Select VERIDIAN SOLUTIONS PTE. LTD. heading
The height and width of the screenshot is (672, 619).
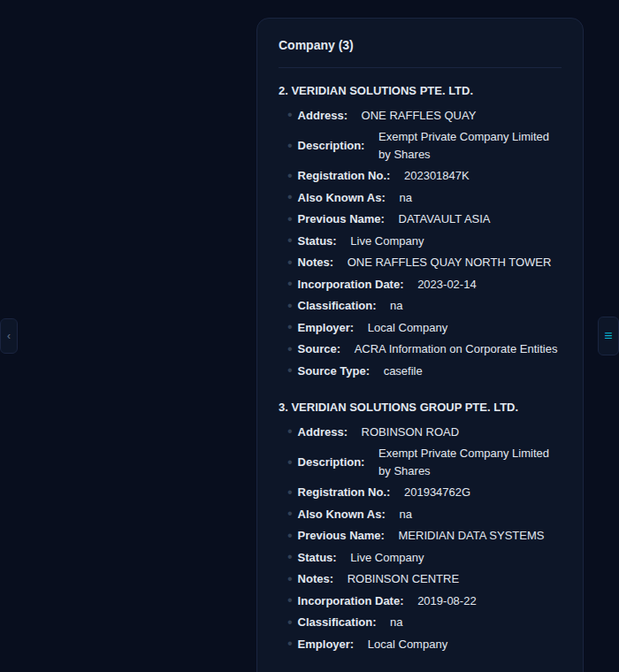tap(376, 91)
